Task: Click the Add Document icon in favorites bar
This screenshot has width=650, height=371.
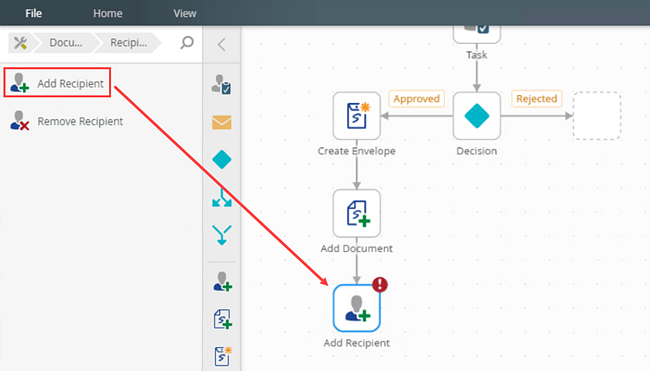Action: (223, 319)
